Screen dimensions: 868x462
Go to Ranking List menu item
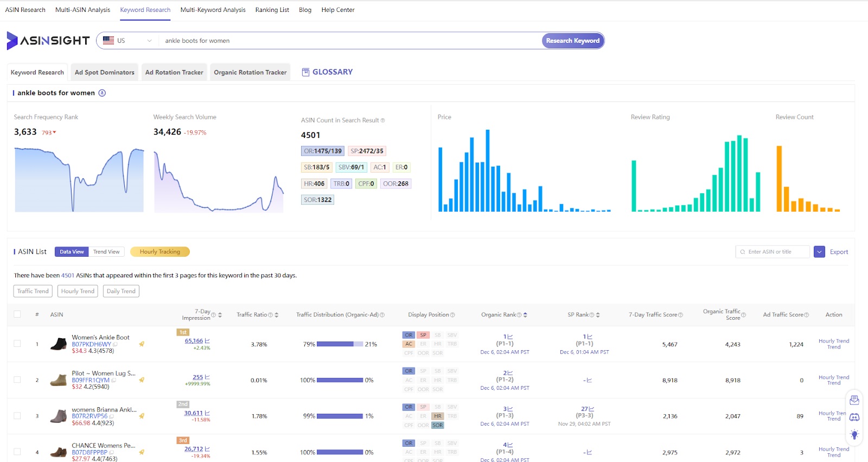click(x=272, y=10)
